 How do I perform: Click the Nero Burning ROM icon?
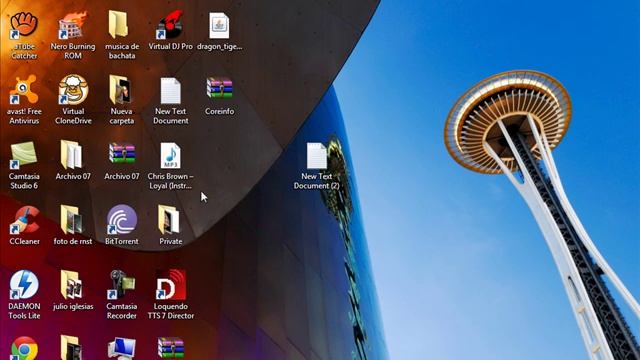pos(73,25)
